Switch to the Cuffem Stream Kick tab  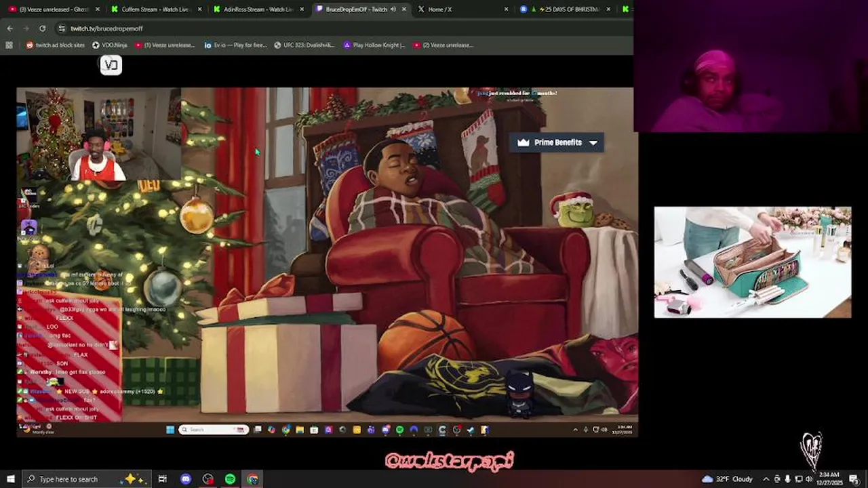click(155, 9)
